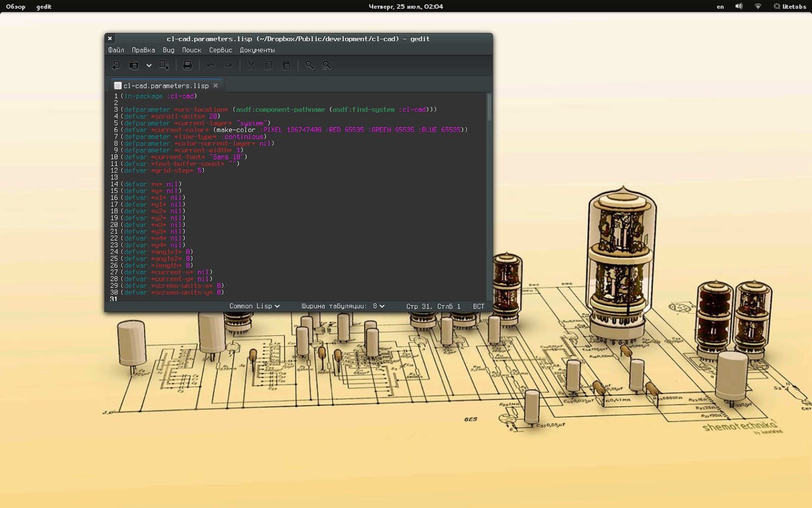Print the file with the printer icon
Screen dimensions: 812x508
click(187, 66)
